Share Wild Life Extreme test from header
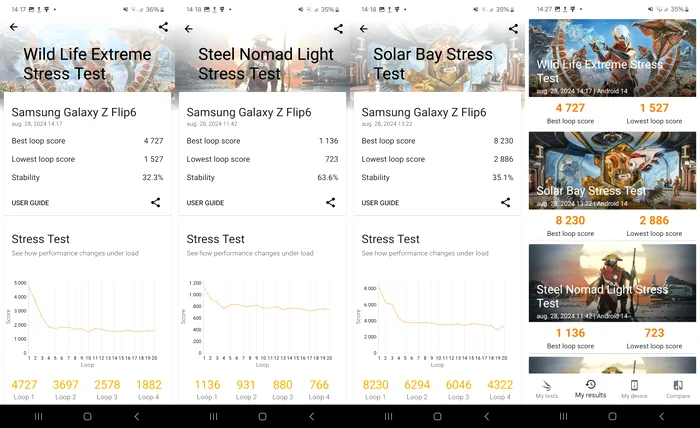700x428 pixels. [x=163, y=27]
